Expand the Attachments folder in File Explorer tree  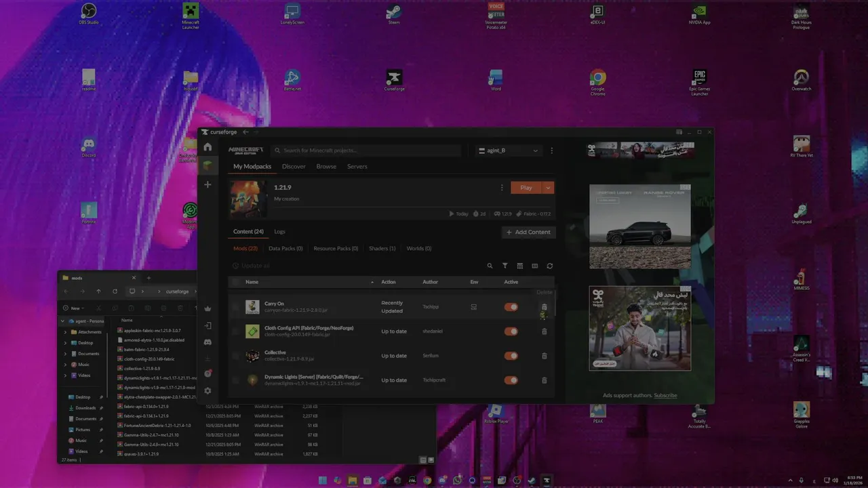[66, 332]
